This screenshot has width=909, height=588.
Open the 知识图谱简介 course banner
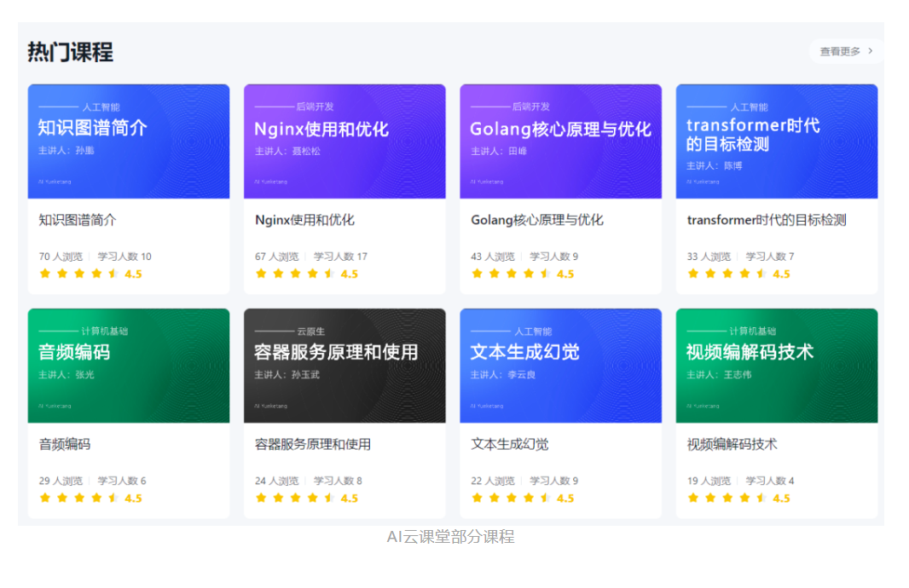click(x=129, y=141)
